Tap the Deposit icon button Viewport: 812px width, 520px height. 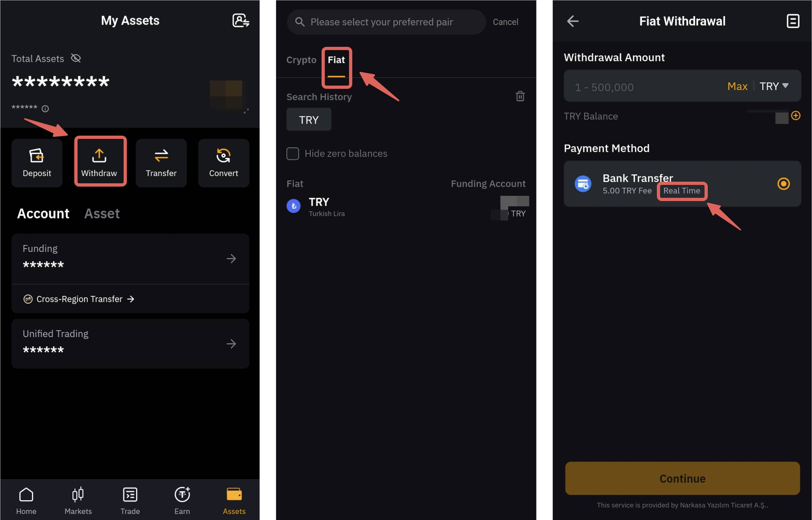(37, 162)
